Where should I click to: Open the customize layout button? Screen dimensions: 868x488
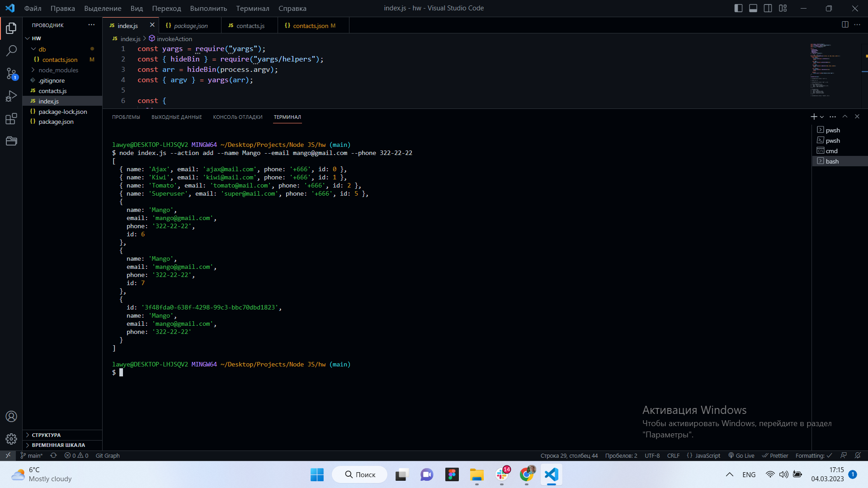tap(783, 8)
